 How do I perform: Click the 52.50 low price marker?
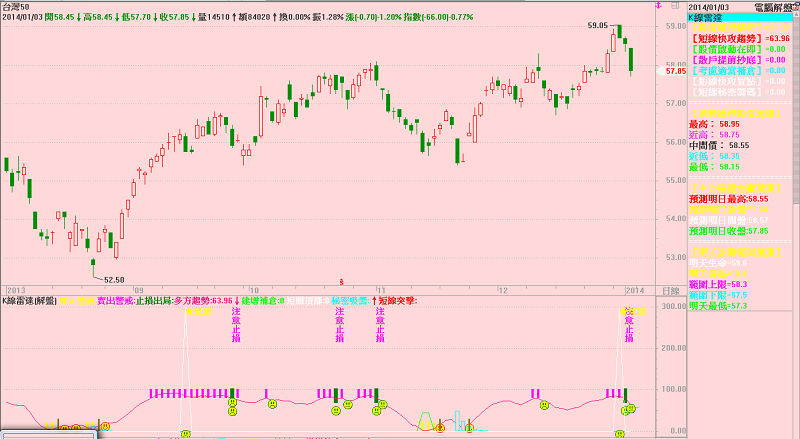[113, 280]
